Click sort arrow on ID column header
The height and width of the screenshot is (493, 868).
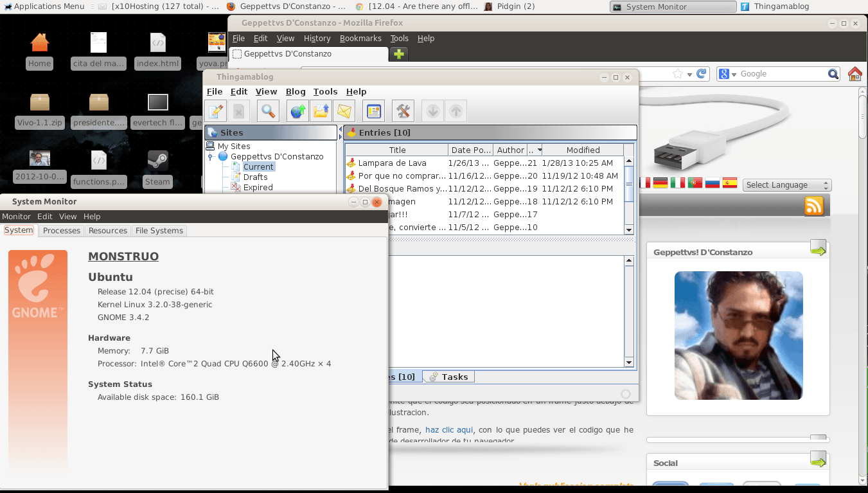coord(540,150)
